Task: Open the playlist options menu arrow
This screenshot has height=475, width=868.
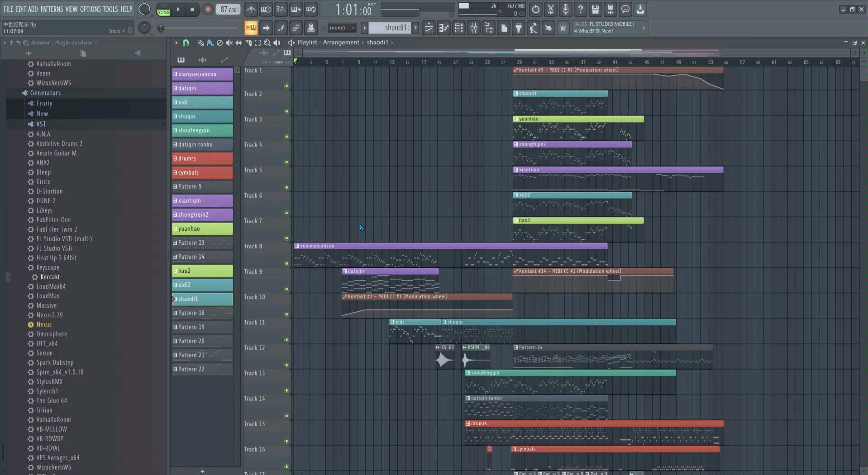Action: pyautogui.click(x=176, y=43)
